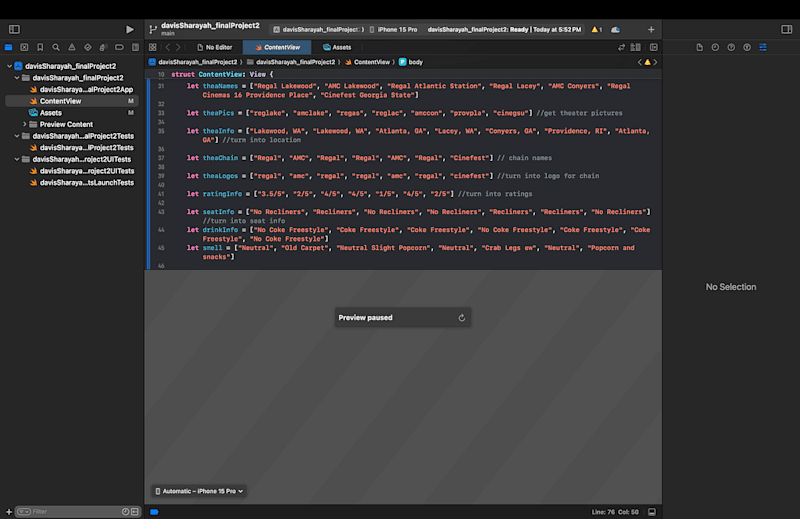This screenshot has width=800, height=519.
Task: Click body in the jump bar
Action: [x=411, y=62]
